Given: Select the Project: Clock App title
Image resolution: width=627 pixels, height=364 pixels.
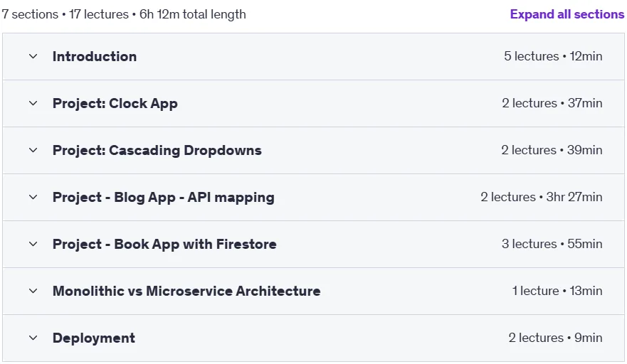Looking at the screenshot, I should tap(115, 104).
